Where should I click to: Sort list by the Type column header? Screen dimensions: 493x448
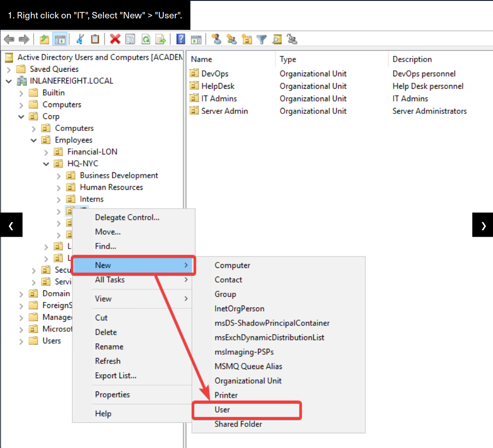point(332,59)
